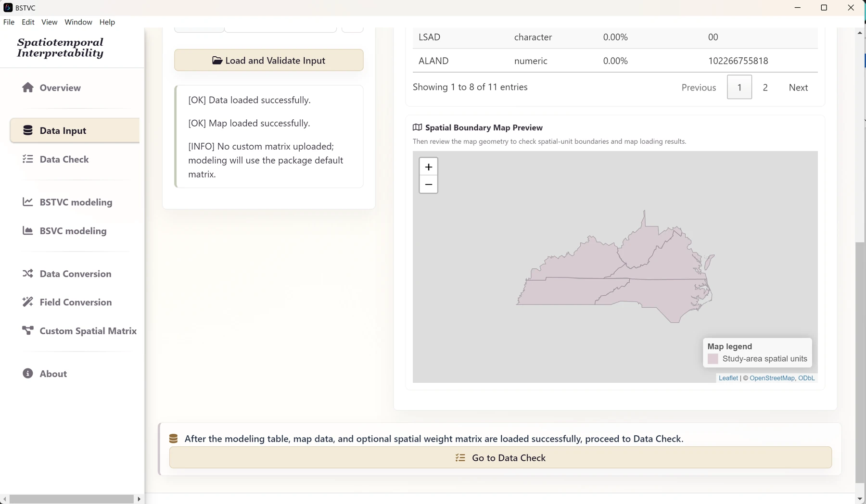The image size is (866, 504).
Task: Open the Edit menu
Action: click(28, 22)
